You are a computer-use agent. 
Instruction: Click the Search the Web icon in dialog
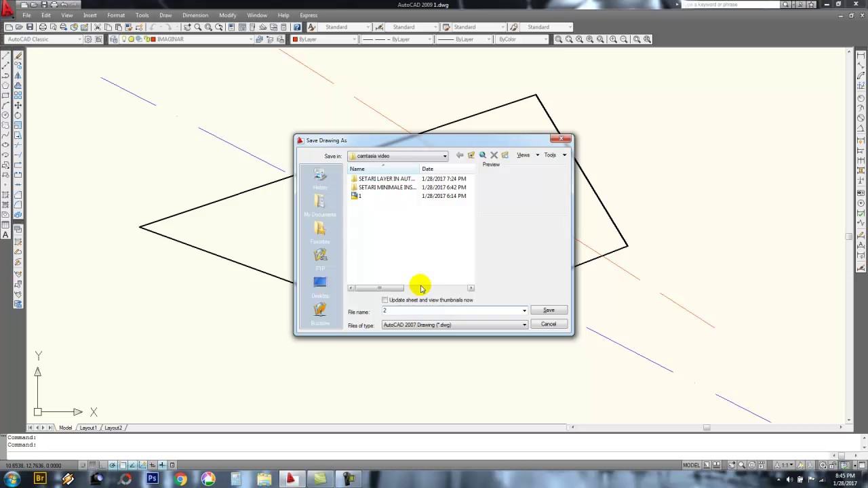(483, 155)
